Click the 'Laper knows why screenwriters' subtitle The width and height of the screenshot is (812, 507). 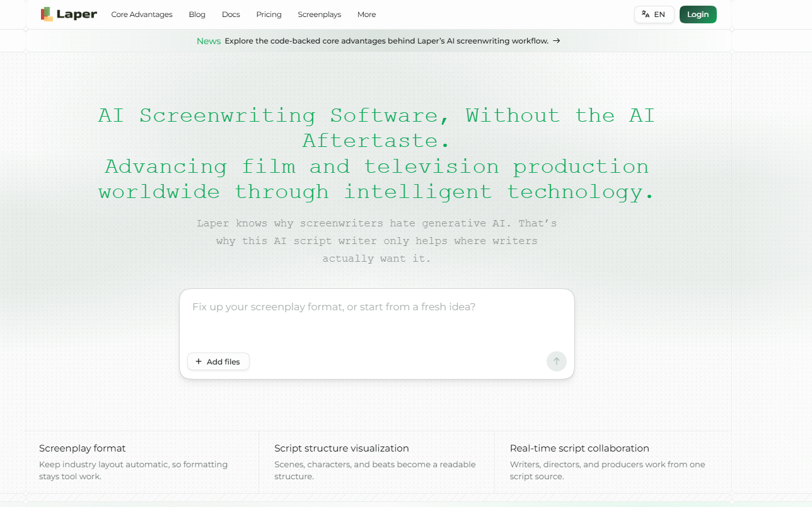[377, 241]
